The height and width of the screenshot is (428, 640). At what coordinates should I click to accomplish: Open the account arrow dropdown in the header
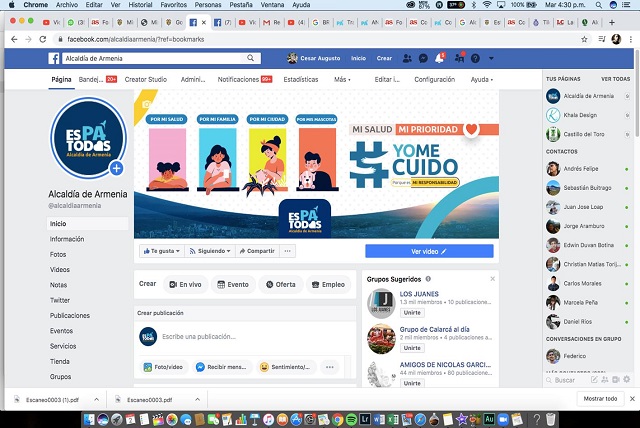491,58
